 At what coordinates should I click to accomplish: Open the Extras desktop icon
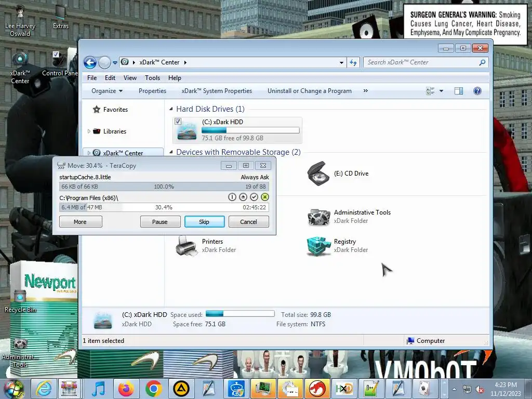pos(60,17)
